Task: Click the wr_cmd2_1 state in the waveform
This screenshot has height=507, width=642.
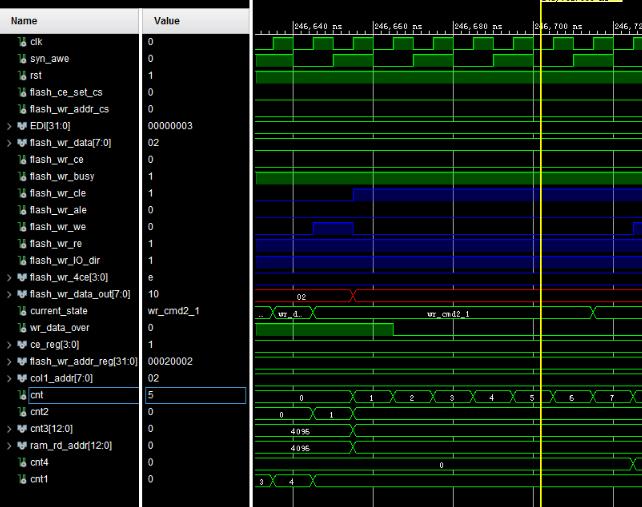Action: tap(447, 313)
